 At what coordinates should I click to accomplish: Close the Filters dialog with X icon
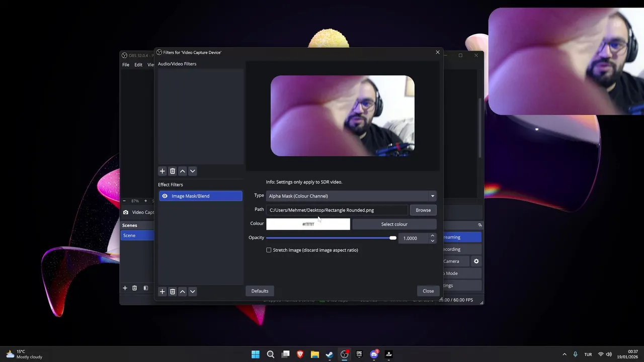[438, 52]
